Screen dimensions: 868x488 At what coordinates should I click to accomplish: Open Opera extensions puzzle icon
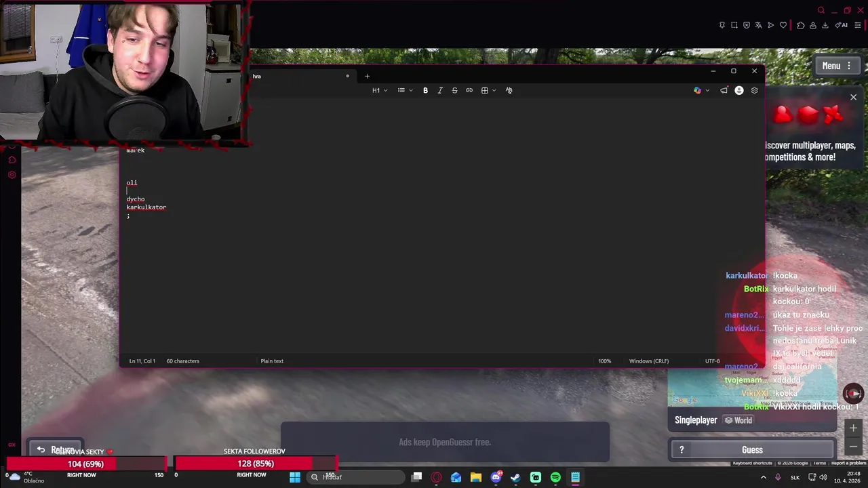[x=801, y=25]
